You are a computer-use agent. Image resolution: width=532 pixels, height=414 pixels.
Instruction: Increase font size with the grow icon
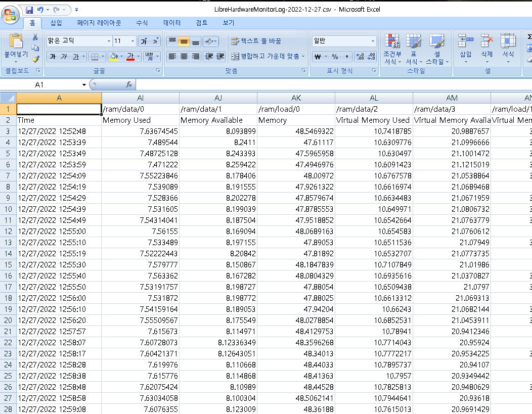tap(144, 41)
